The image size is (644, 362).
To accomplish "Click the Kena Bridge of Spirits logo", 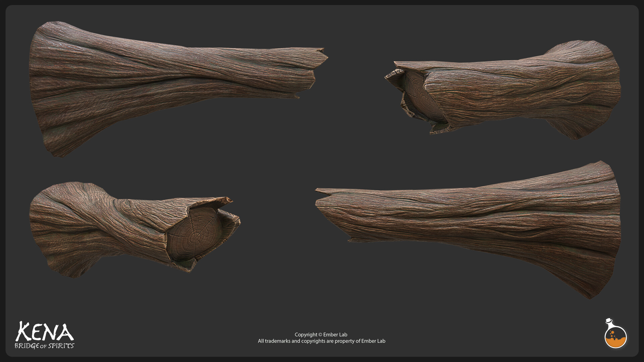I will [x=44, y=335].
